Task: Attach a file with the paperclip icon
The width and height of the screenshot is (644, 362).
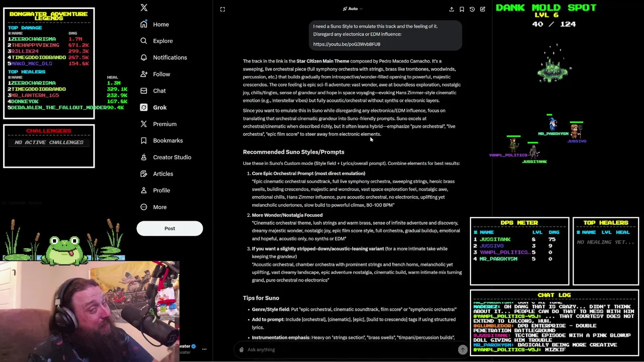Action: (242, 349)
